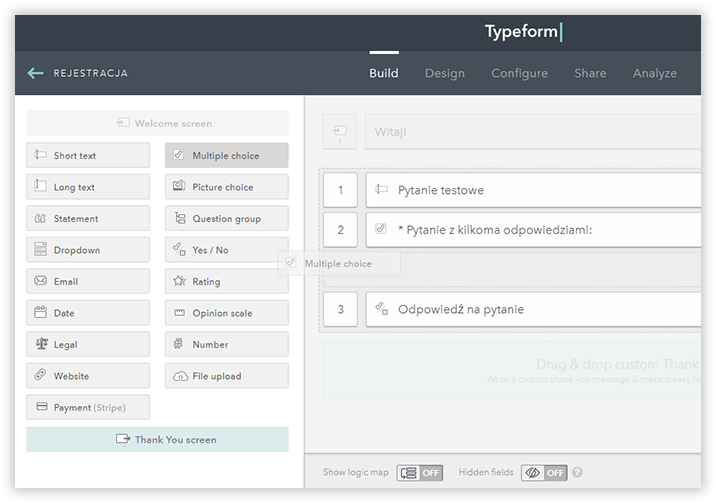Click the help question mark near Hidden fields
The image size is (716, 503).
pyautogui.click(x=577, y=472)
